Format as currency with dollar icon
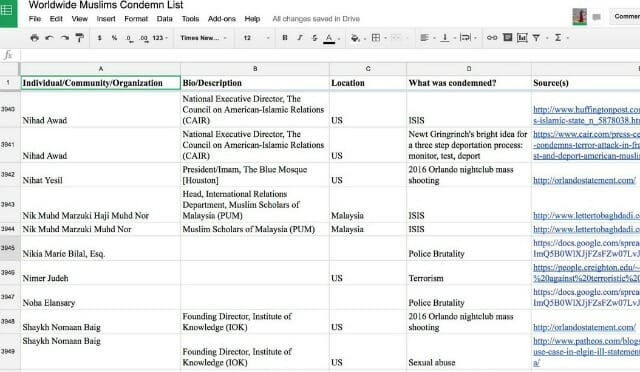This screenshot has height=372, width=640. [100, 38]
